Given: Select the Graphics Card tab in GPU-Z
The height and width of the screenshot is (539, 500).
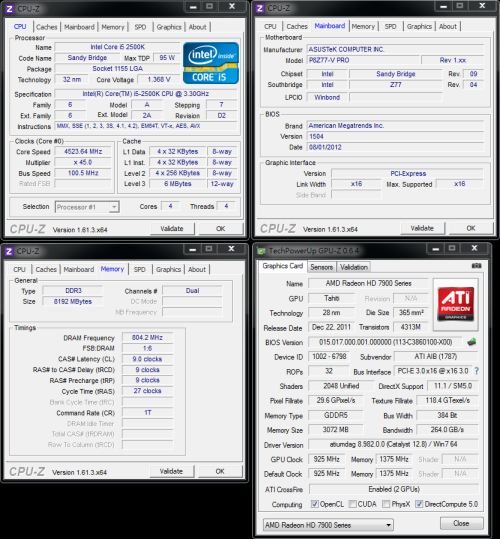Looking at the screenshot, I should click(282, 266).
